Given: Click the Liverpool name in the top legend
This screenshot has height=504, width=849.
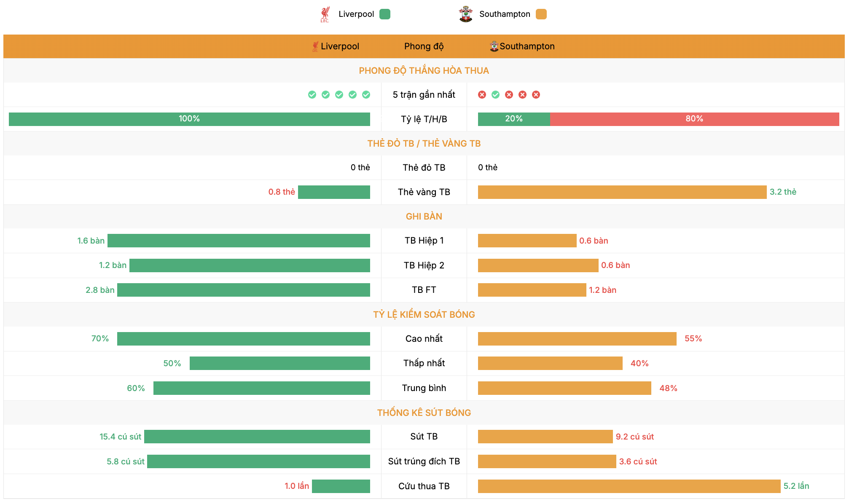Looking at the screenshot, I should 356,14.
